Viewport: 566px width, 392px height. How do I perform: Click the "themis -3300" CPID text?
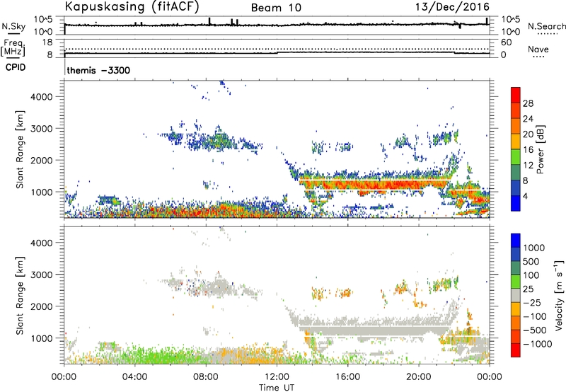pos(98,70)
